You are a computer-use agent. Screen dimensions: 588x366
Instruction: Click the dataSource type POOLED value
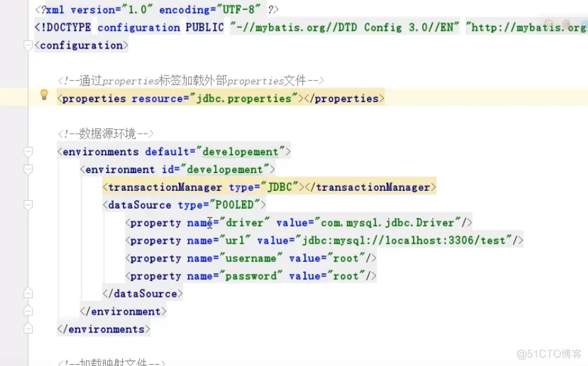(234, 205)
